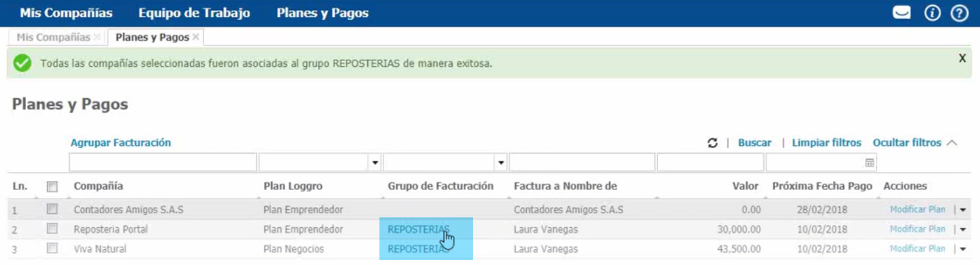
Task: Close the Planes y Pagos tab
Action: (196, 37)
